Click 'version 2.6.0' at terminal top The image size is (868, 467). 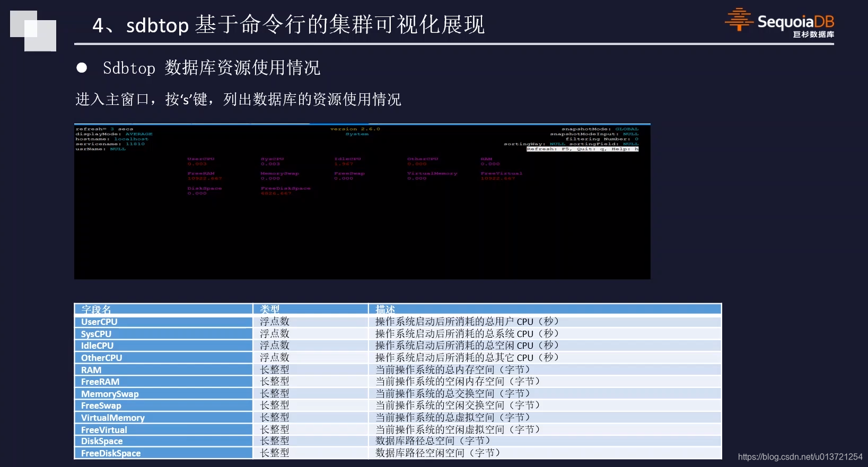[x=355, y=129]
